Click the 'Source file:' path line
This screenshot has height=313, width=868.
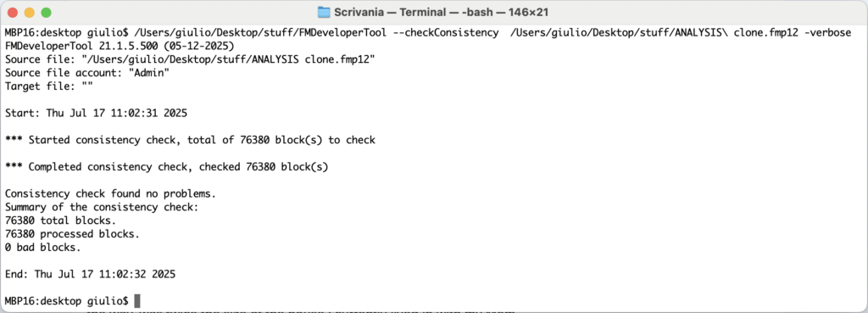(x=190, y=60)
